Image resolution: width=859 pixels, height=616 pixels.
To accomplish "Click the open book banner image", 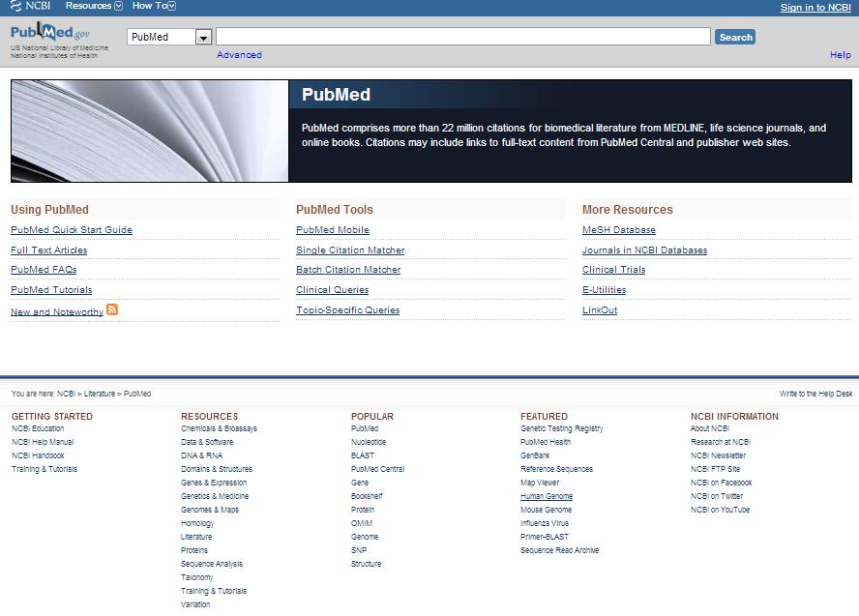I will [150, 131].
